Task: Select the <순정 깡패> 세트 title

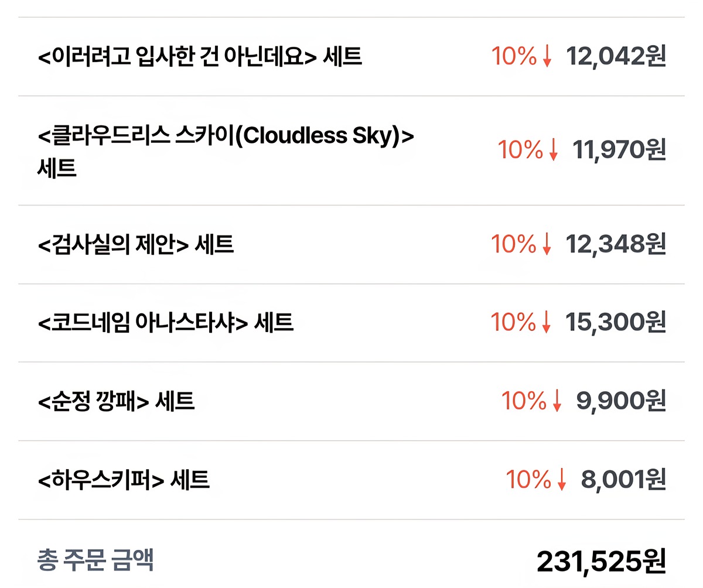Action: click(115, 401)
